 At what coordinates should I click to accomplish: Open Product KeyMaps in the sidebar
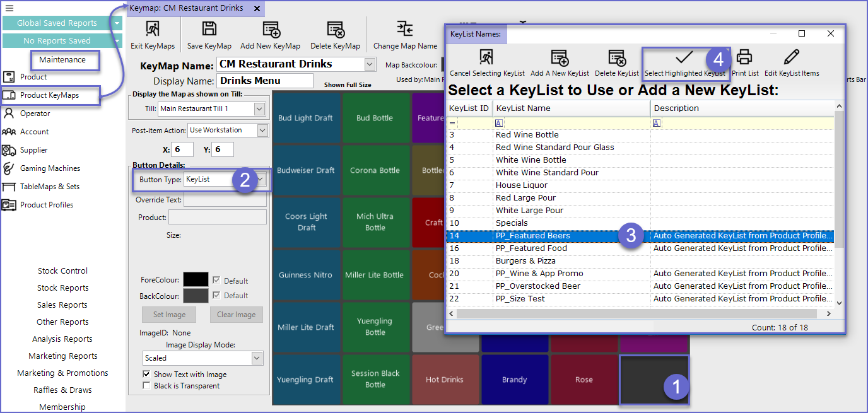coord(49,95)
